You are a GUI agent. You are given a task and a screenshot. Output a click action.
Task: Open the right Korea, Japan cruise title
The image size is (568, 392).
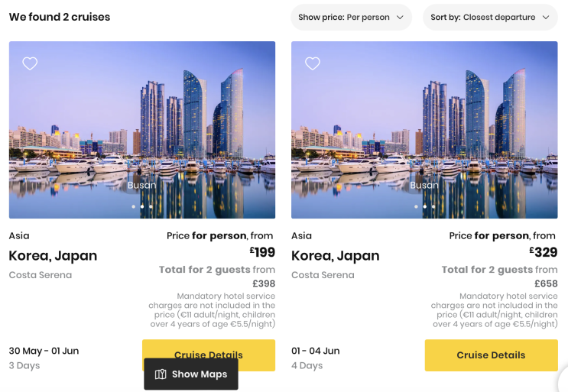point(336,256)
